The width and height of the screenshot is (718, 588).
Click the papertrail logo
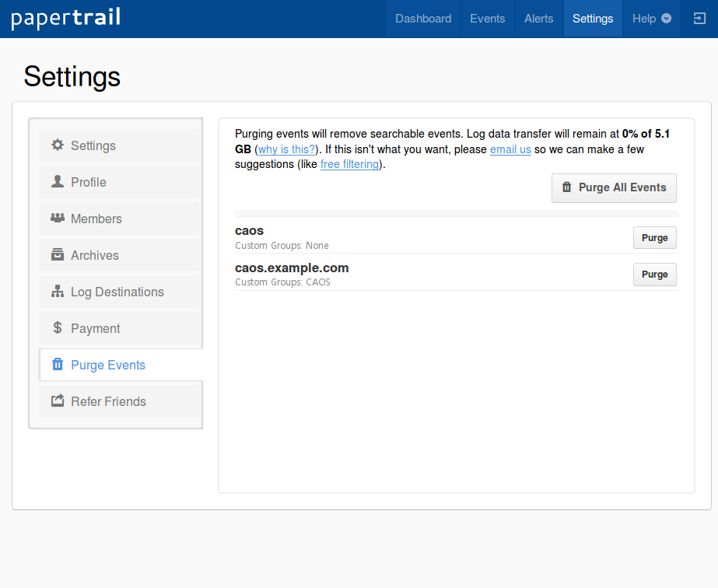click(x=65, y=19)
